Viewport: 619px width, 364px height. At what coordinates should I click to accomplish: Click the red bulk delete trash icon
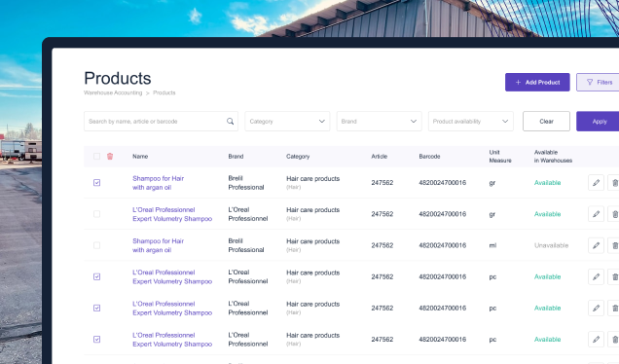[x=110, y=157]
